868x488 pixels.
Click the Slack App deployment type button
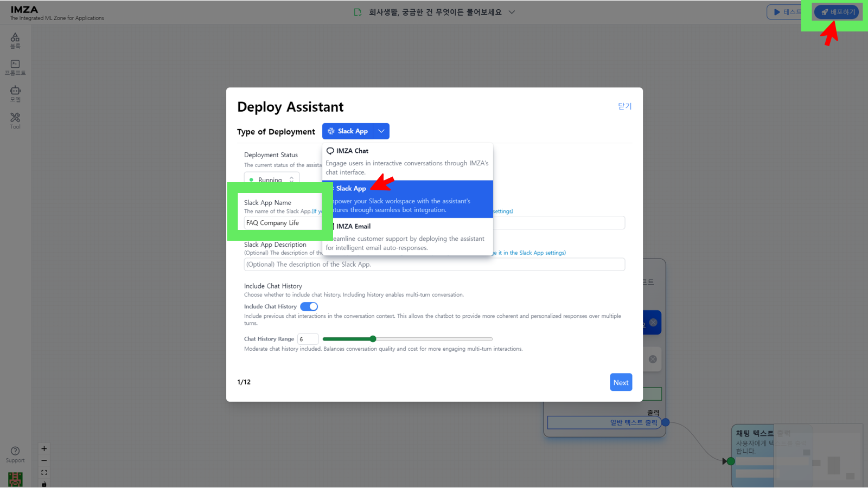[348, 131]
